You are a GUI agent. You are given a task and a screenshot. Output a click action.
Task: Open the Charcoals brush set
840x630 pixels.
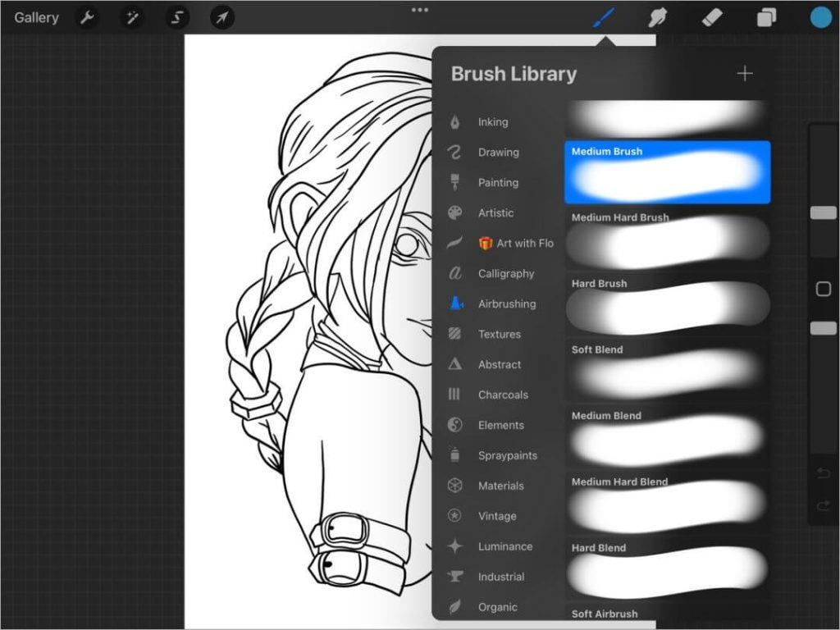point(504,395)
